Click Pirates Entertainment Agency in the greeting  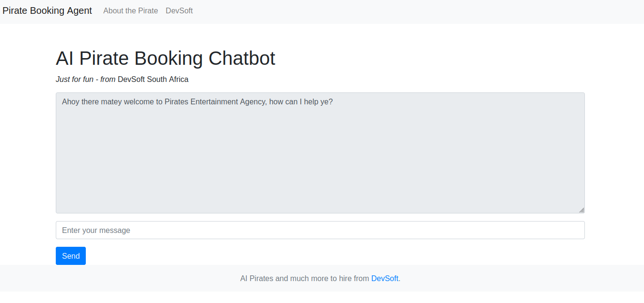pos(215,101)
